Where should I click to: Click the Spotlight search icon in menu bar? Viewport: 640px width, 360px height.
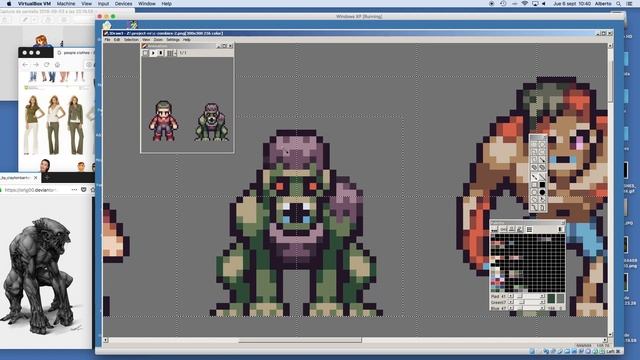(x=619, y=4)
